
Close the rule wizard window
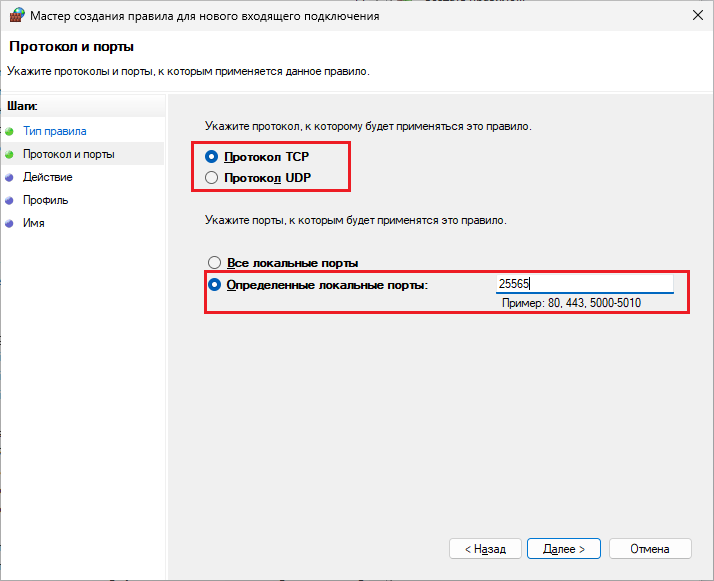pos(692,16)
